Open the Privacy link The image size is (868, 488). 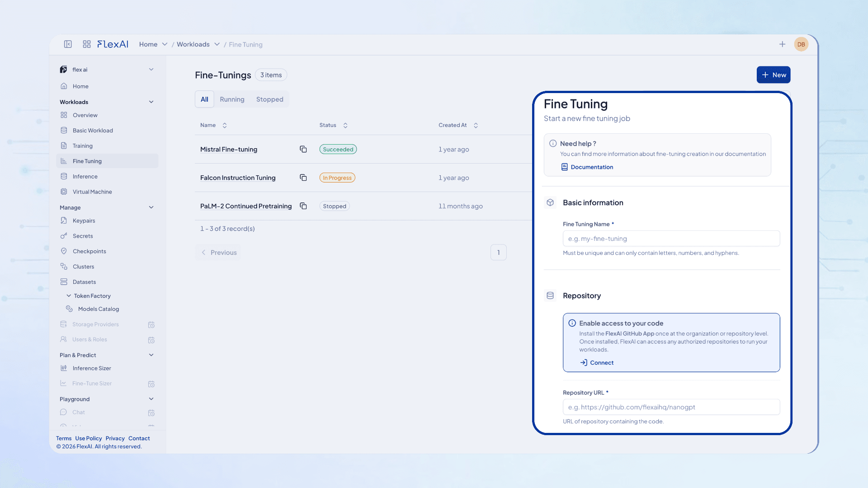(115, 439)
